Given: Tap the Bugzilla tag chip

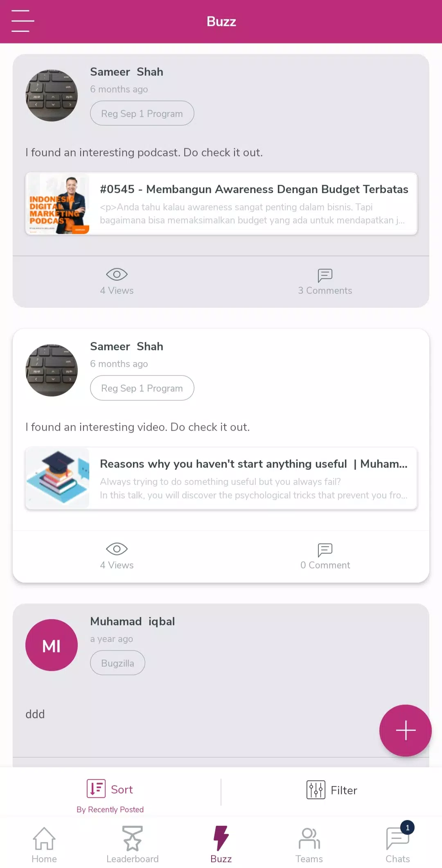Looking at the screenshot, I should click(117, 663).
